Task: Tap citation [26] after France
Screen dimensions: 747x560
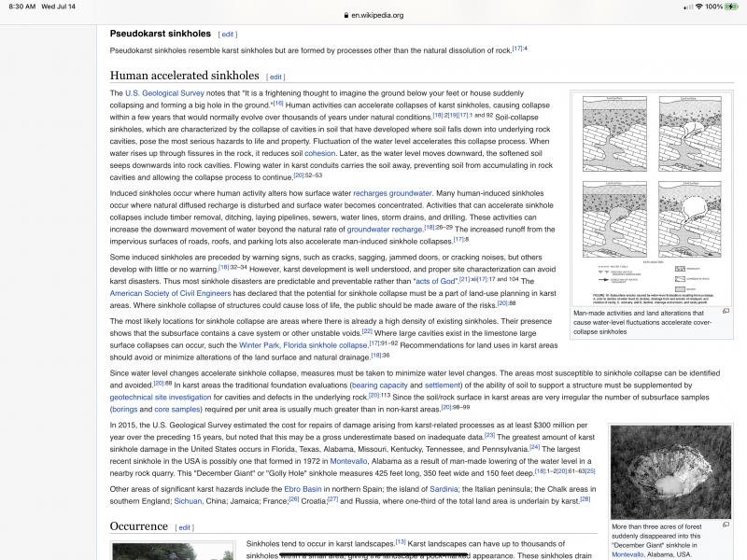Action: point(294,498)
